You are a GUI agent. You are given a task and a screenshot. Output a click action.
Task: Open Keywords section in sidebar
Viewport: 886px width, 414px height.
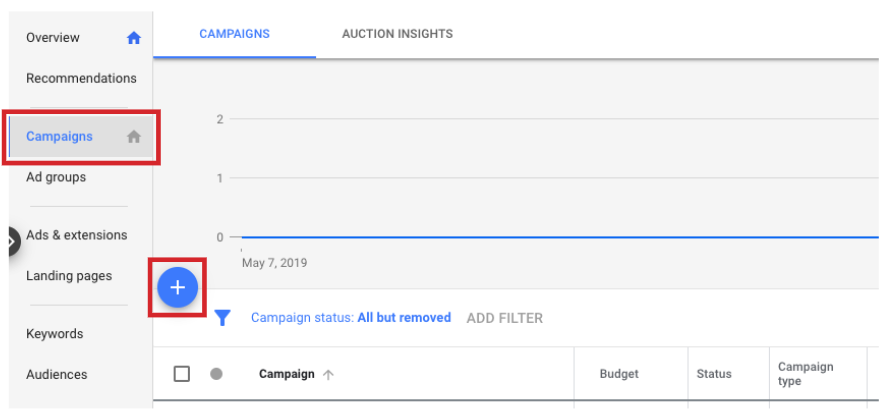point(54,334)
